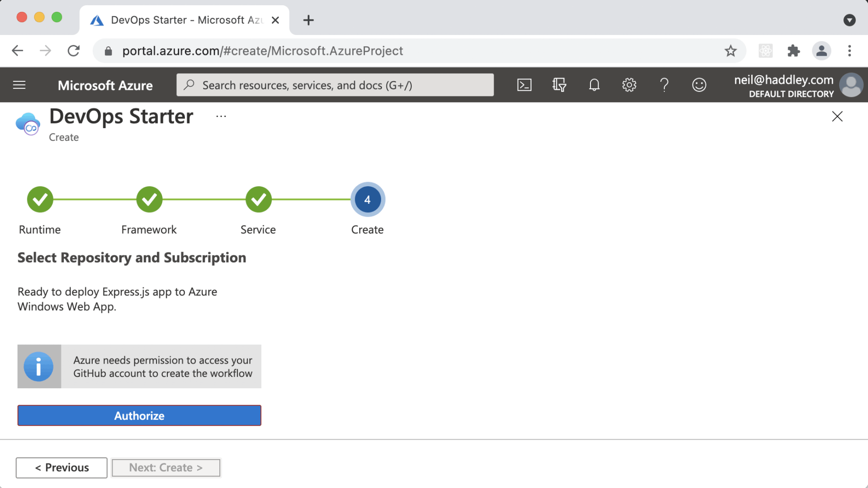
Task: Go back to the Service step
Action: 259,200
